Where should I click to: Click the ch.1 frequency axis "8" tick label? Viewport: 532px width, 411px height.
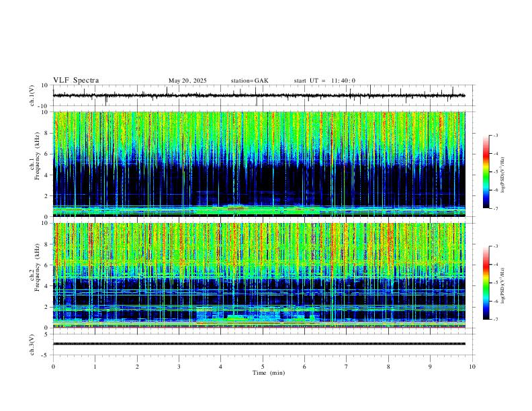click(x=46, y=133)
